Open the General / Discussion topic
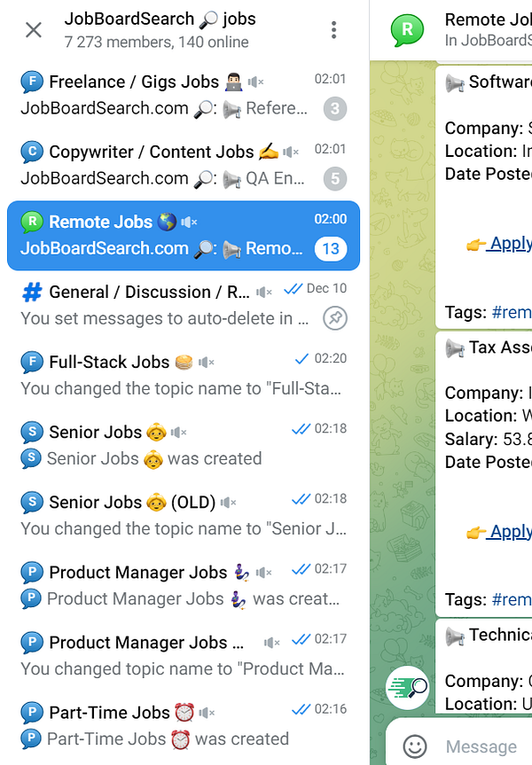Image resolution: width=532 pixels, height=765 pixels. (x=184, y=306)
